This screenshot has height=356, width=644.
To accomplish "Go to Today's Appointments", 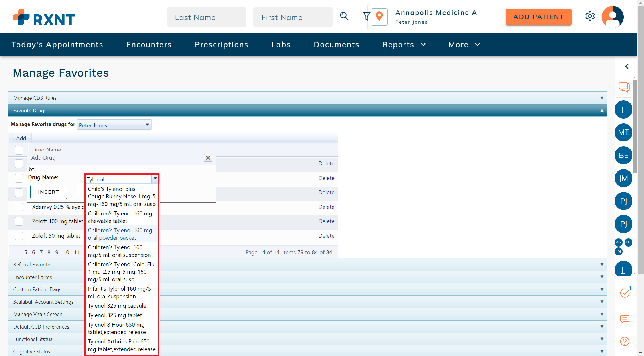I will 57,45.
